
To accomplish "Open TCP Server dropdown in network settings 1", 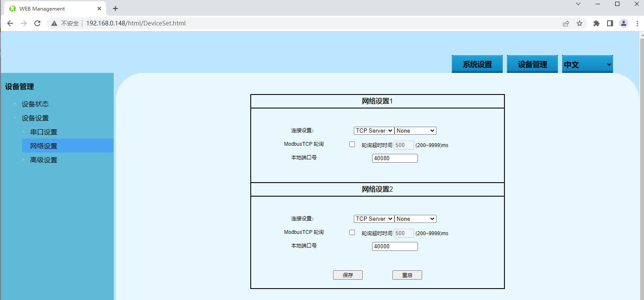I will (x=374, y=131).
